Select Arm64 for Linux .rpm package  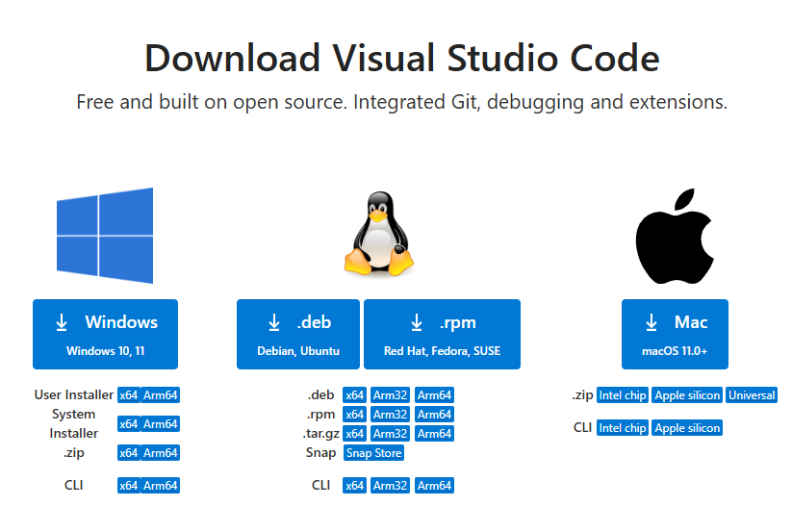434,415
